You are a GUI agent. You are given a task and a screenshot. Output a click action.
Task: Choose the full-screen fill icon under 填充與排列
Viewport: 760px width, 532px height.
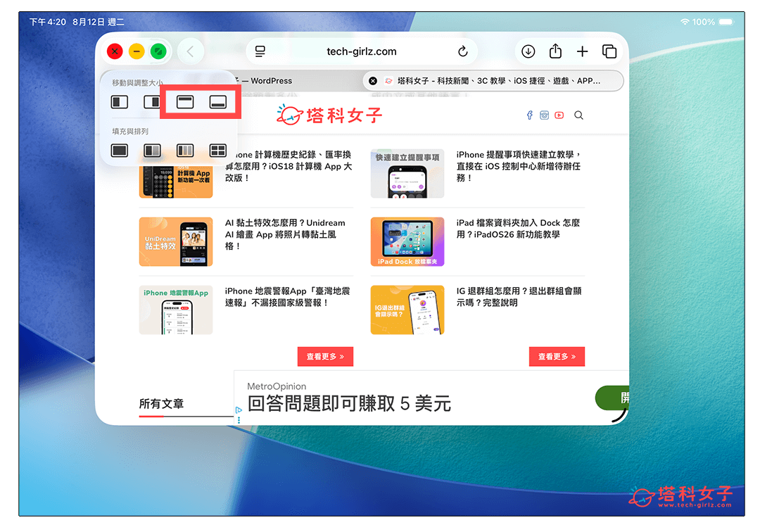pyautogui.click(x=119, y=150)
